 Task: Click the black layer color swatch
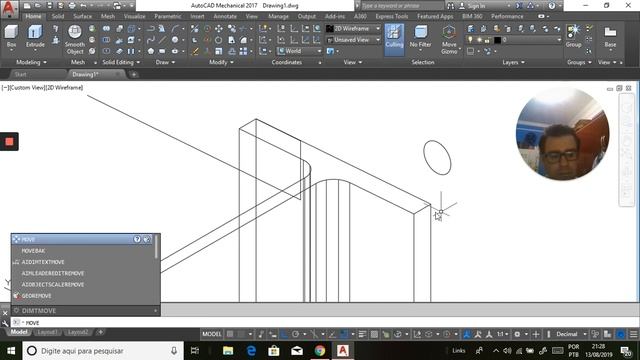coord(497,40)
